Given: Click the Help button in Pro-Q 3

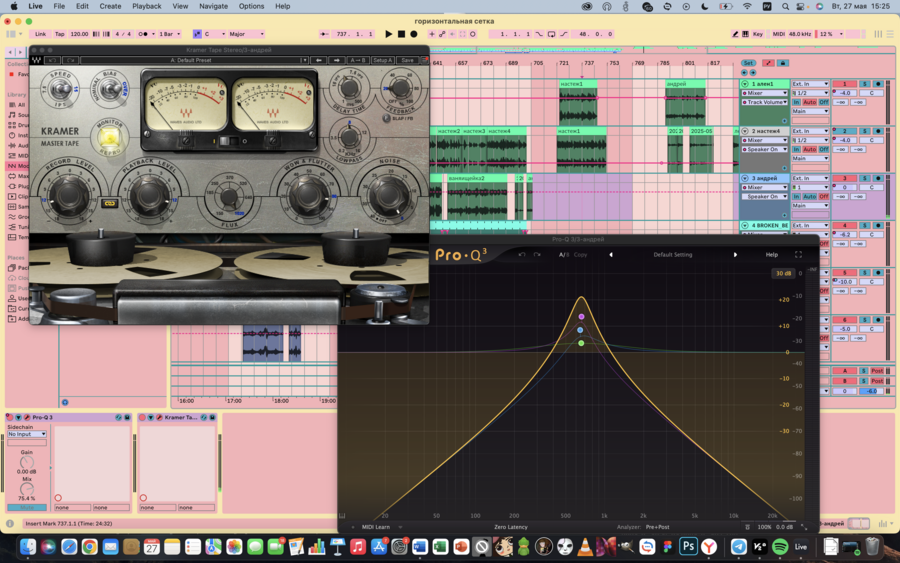Looking at the screenshot, I should pyautogui.click(x=771, y=255).
